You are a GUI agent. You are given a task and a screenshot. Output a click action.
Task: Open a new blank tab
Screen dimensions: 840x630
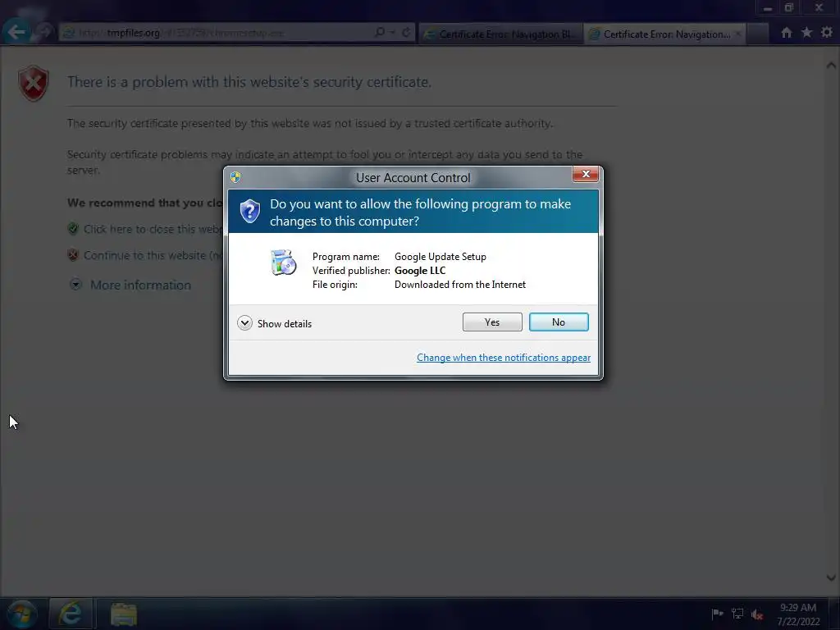point(758,34)
